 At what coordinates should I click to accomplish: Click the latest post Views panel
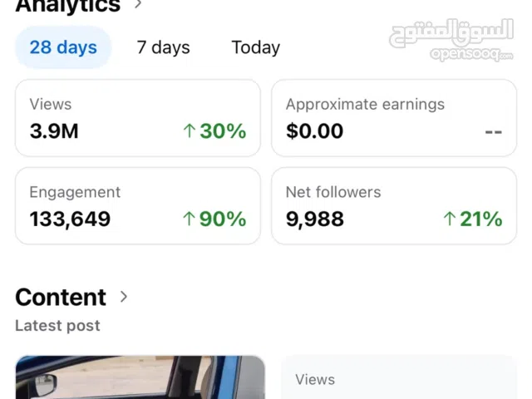pyautogui.click(x=399, y=379)
